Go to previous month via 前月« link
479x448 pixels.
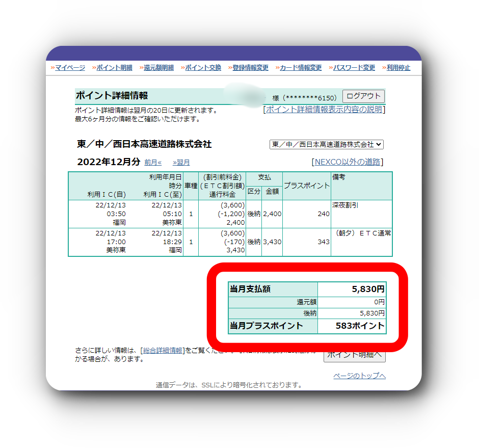153,163
